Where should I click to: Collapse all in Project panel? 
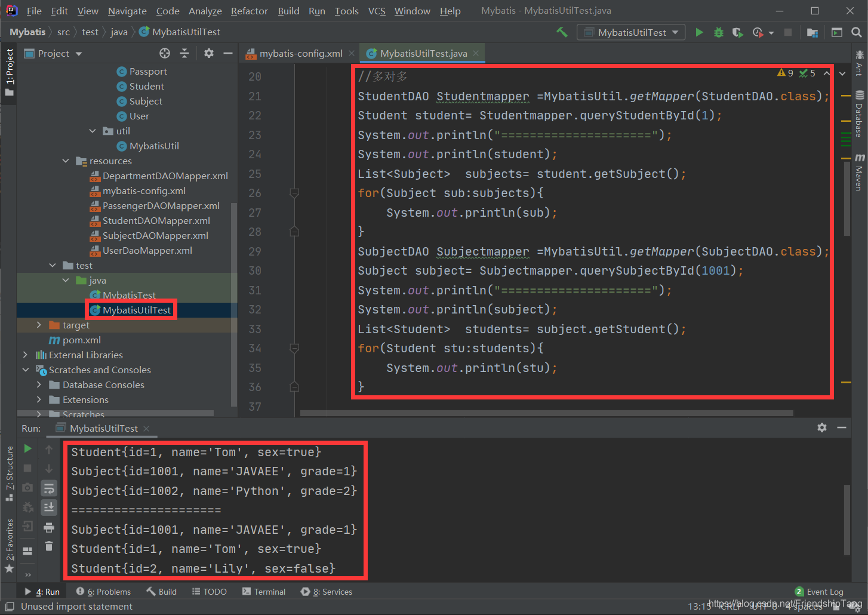pyautogui.click(x=184, y=53)
